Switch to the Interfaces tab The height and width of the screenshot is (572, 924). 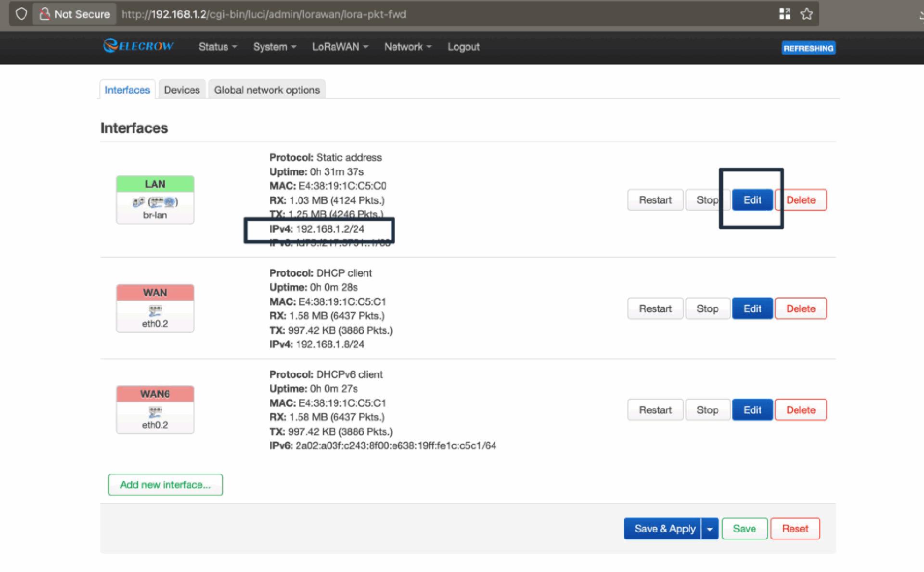coord(128,90)
